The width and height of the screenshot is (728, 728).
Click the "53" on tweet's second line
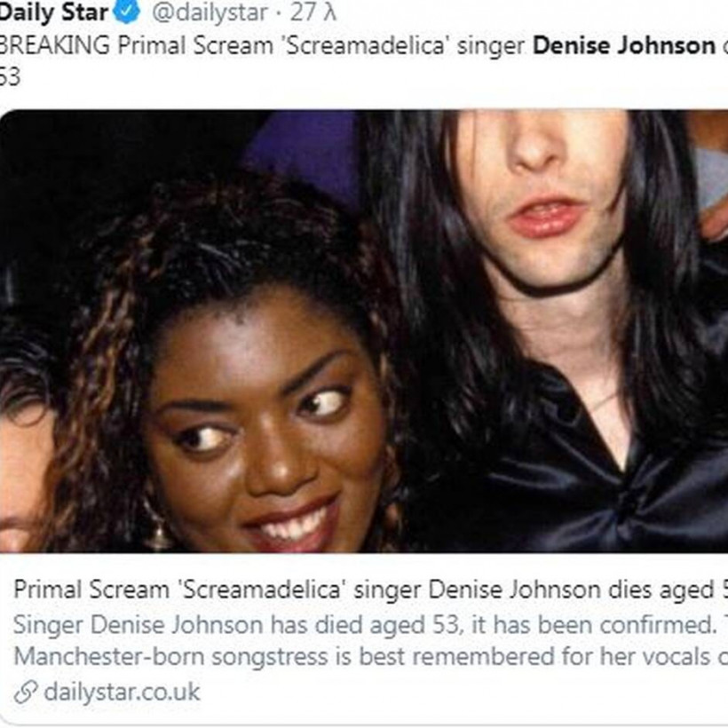pos(10,77)
